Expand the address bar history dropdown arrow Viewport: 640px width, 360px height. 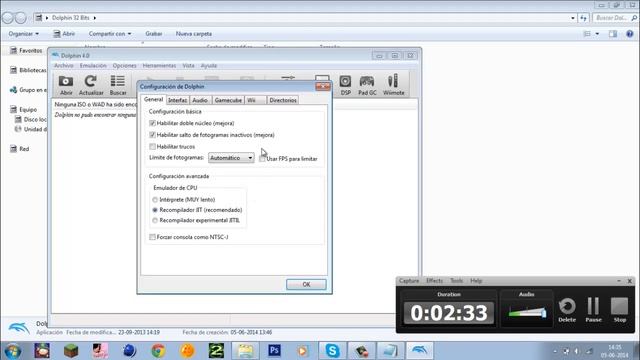pyautogui.click(x=573, y=18)
